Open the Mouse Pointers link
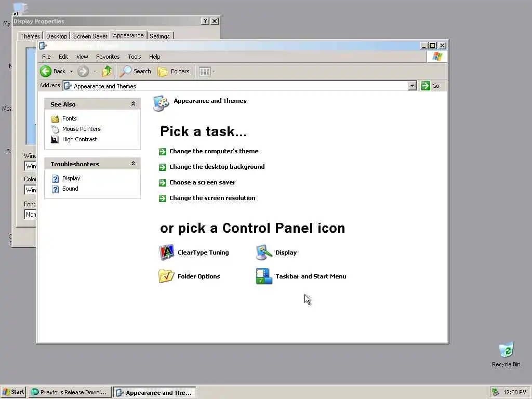This screenshot has height=399, width=532. [82, 129]
